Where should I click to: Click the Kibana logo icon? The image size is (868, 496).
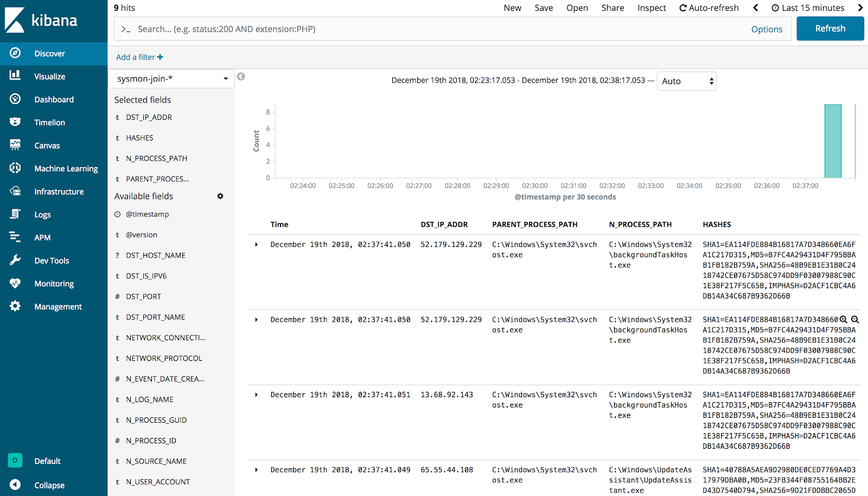[x=15, y=20]
